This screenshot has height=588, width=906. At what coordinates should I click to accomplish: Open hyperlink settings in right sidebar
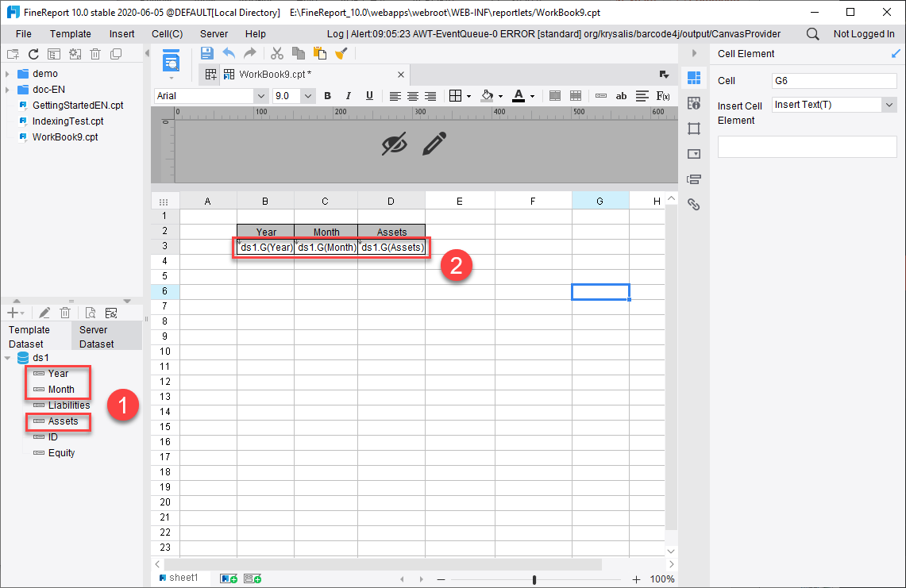click(694, 205)
